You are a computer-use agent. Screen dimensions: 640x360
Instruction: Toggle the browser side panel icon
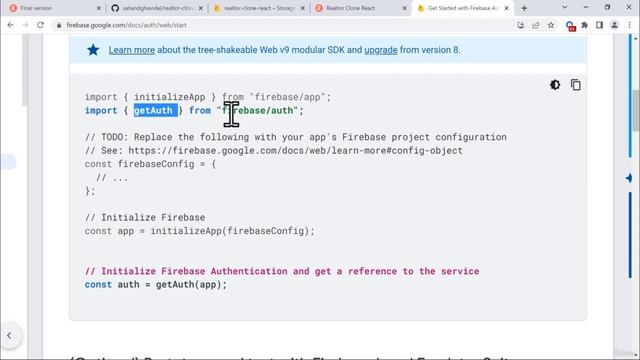[599, 25]
